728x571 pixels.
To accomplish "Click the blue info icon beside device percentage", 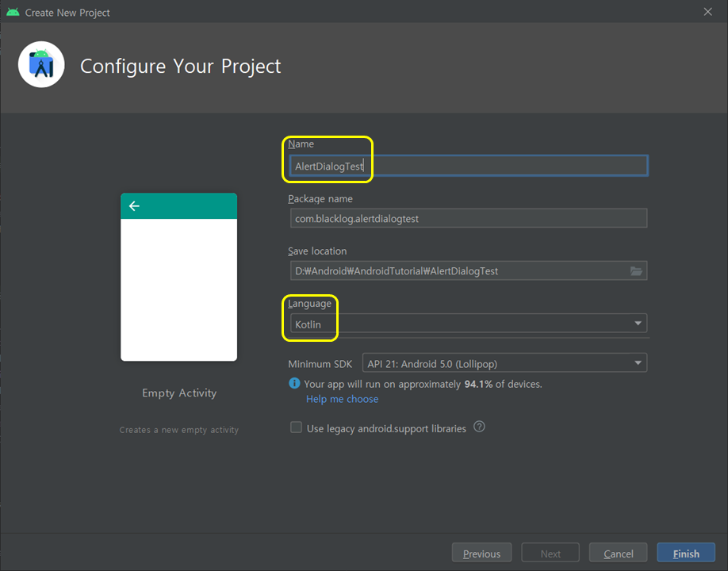I will (x=294, y=383).
